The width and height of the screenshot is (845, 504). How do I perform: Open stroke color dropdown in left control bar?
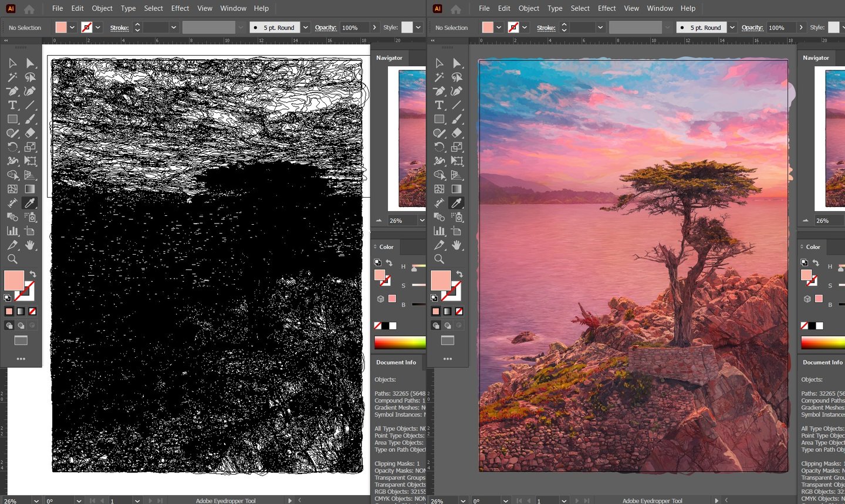pyautogui.click(x=98, y=28)
